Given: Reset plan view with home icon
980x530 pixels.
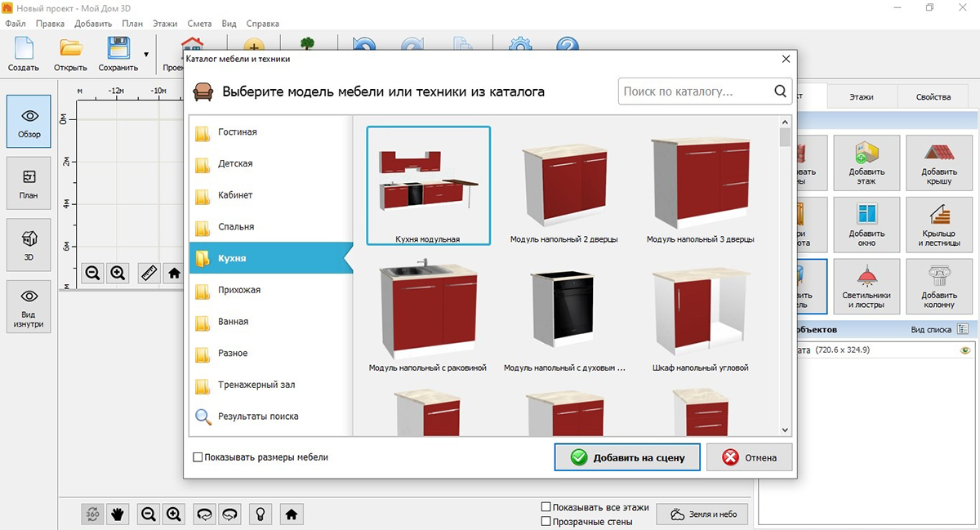Looking at the screenshot, I should point(174,273).
